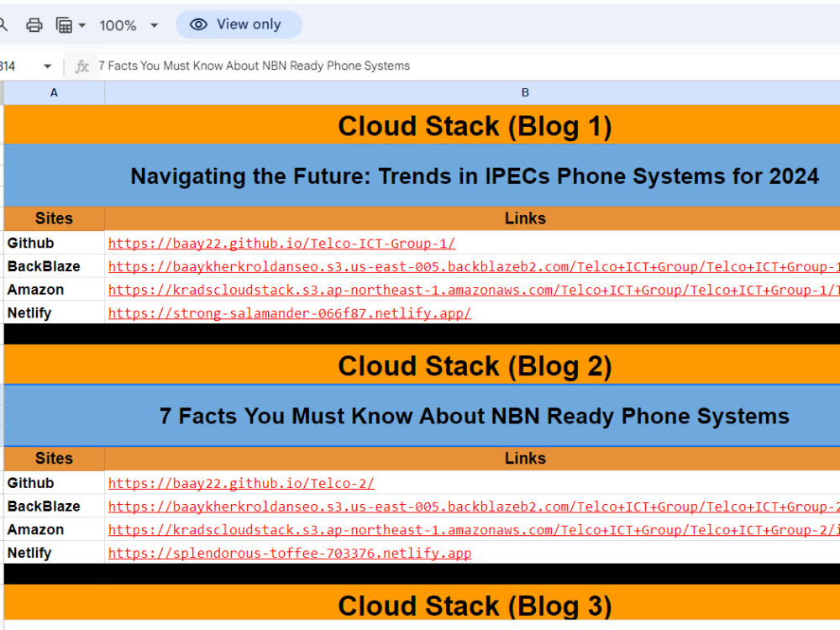Select column A header
Screen dimensions: 840x630
tap(54, 92)
